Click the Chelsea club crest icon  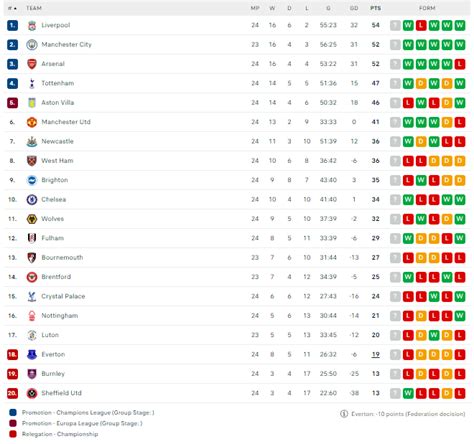click(x=32, y=199)
